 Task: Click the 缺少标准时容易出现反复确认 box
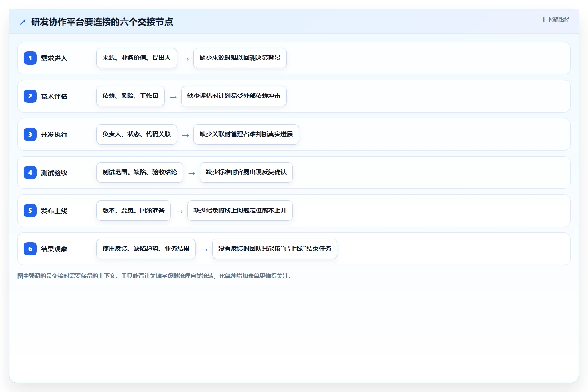pos(246,172)
